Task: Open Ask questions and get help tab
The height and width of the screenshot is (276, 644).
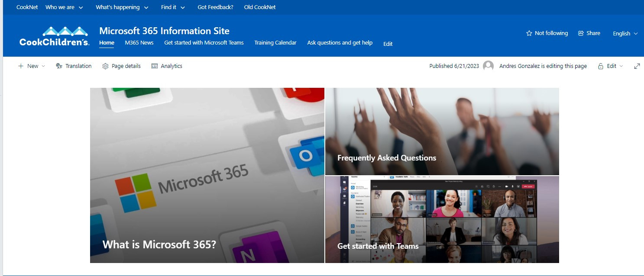Action: click(340, 43)
